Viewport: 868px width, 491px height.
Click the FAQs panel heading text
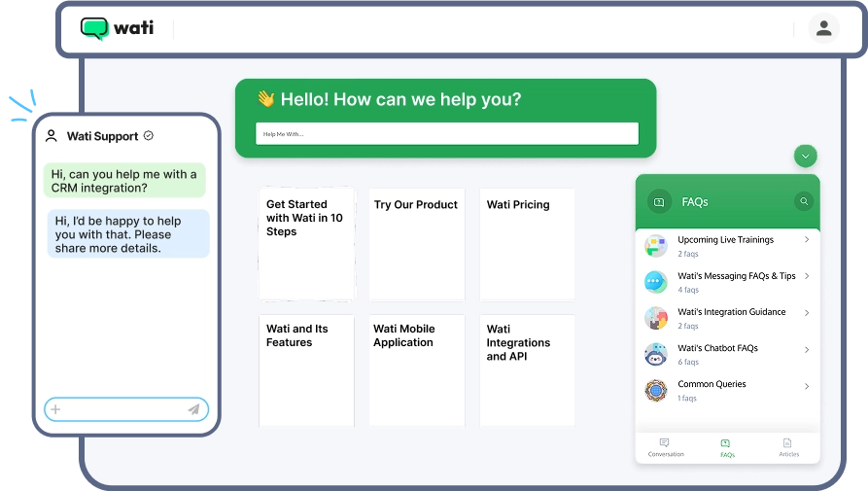tap(695, 202)
